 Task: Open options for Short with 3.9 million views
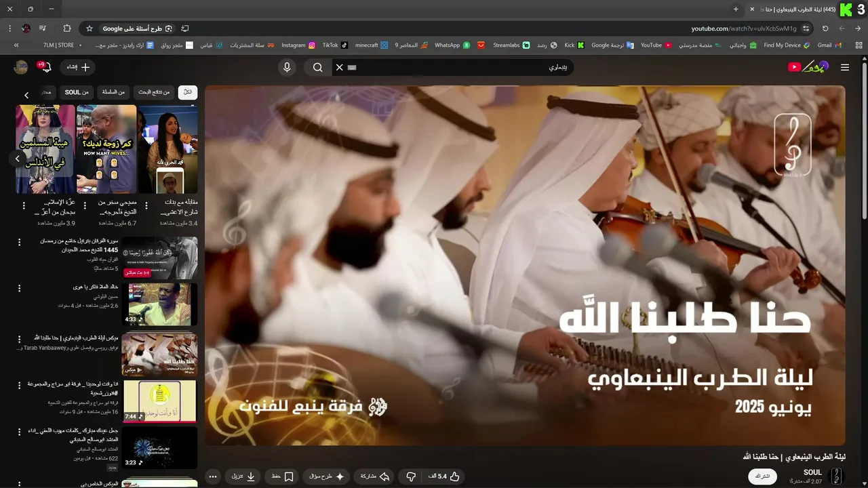24,205
